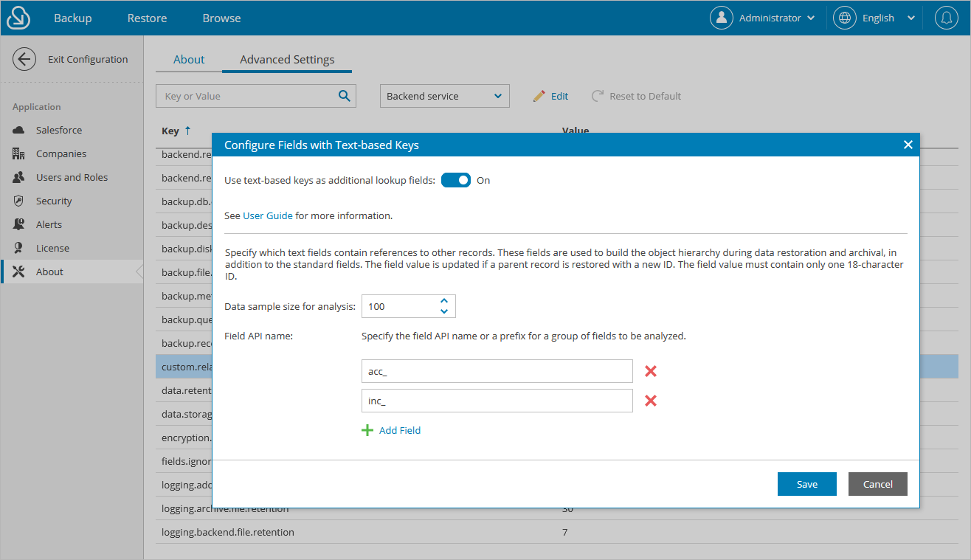The height and width of the screenshot is (560, 971).
Task: Open the Backend service dropdown
Action: click(444, 95)
